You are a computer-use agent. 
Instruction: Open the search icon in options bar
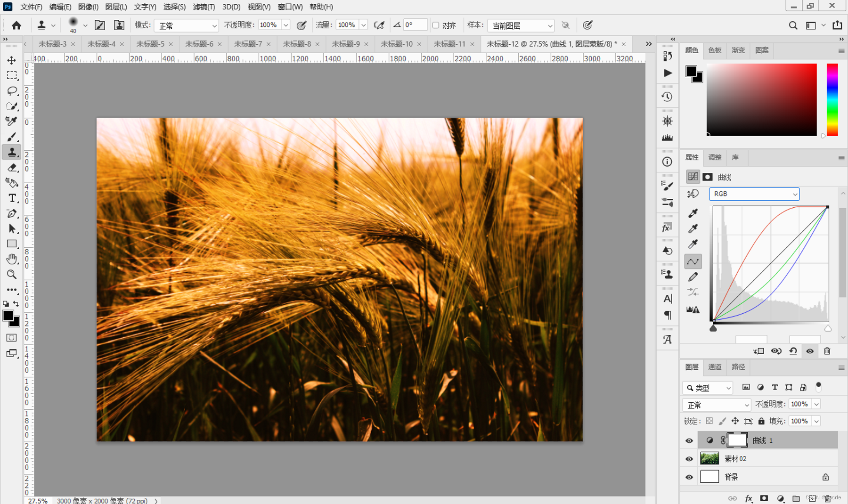tap(793, 25)
